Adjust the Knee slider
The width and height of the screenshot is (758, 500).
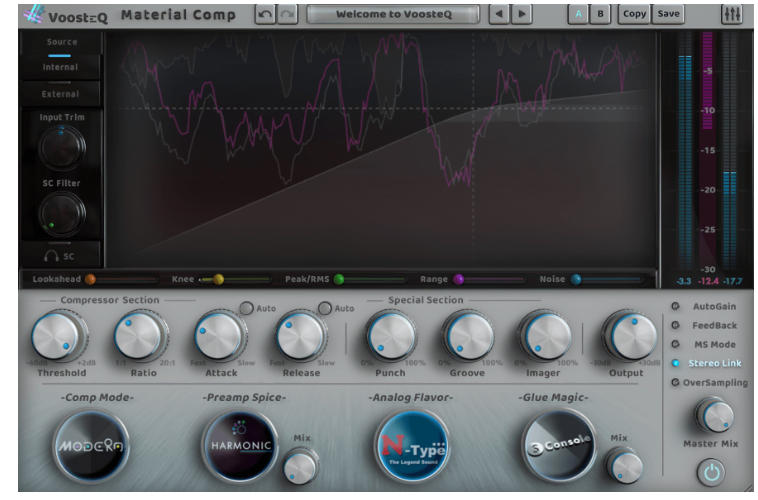(235, 279)
